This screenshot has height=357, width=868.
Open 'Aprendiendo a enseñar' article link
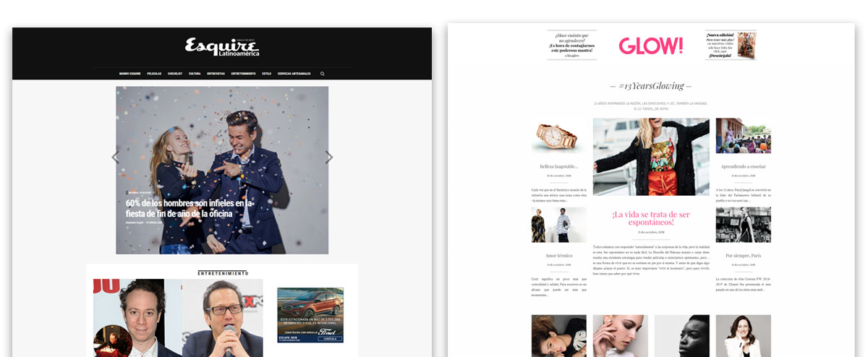pos(743,166)
